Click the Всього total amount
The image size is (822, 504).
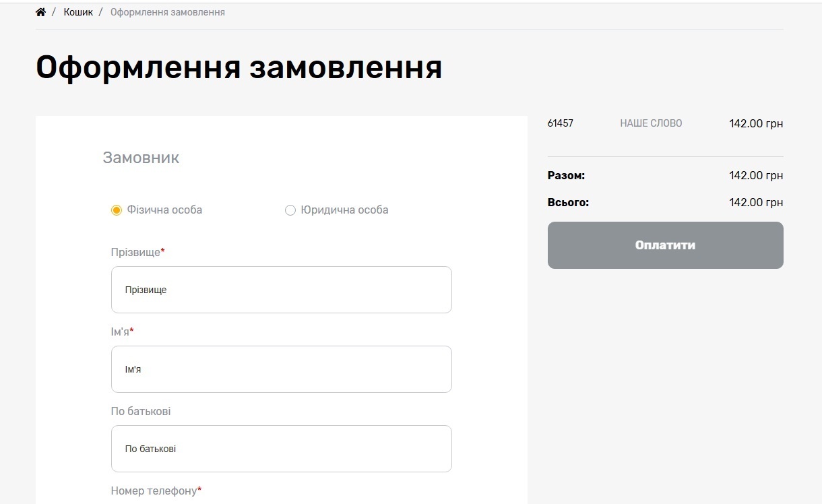pos(755,202)
